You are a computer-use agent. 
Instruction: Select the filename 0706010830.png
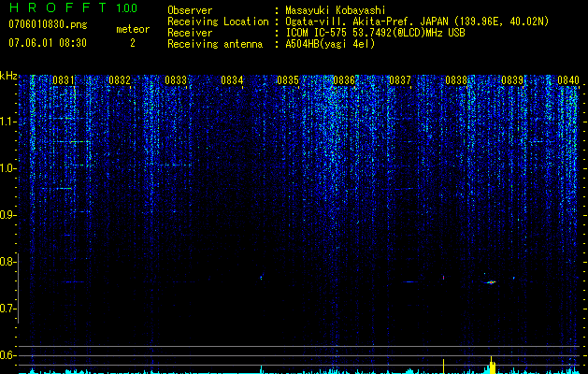click(48, 24)
